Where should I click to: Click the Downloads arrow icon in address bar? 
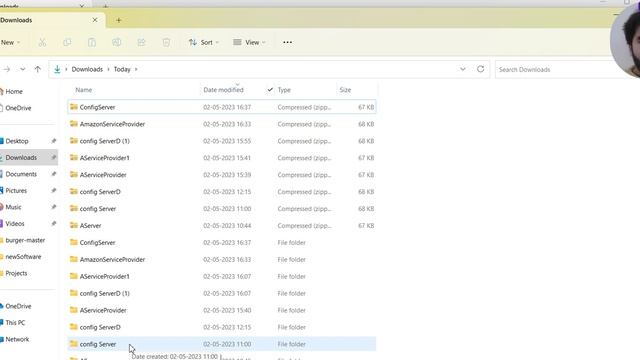pos(57,69)
